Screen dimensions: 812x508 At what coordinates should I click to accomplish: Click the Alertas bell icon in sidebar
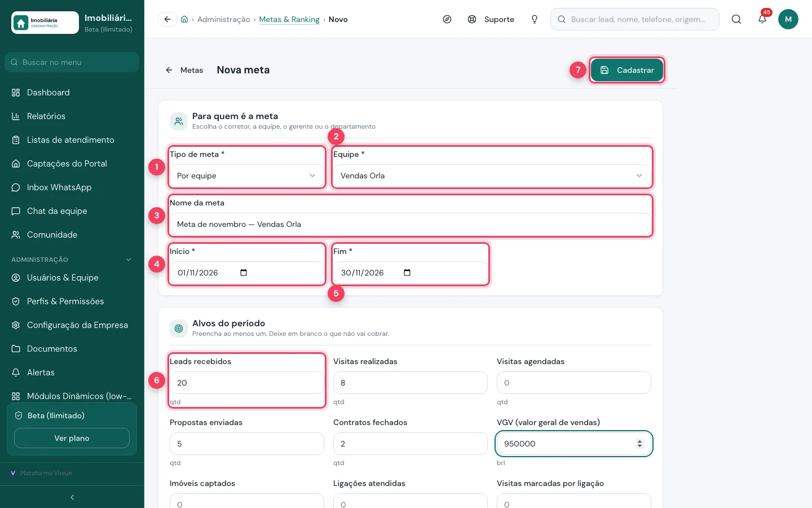pyautogui.click(x=16, y=373)
